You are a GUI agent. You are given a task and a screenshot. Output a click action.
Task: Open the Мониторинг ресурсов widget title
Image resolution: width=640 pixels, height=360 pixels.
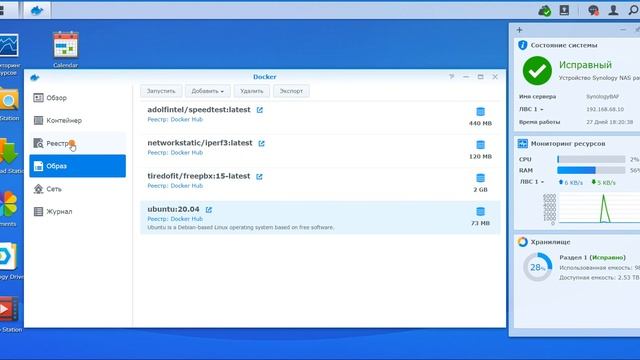568,144
